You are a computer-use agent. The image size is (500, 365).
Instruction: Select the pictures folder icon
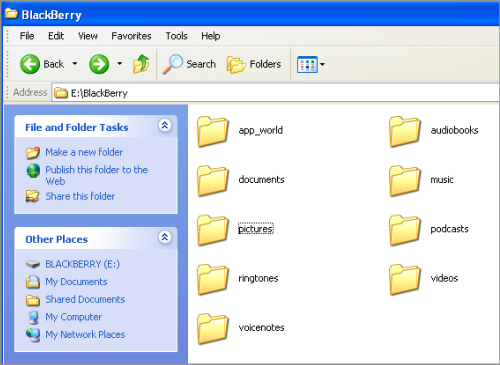[x=213, y=230]
